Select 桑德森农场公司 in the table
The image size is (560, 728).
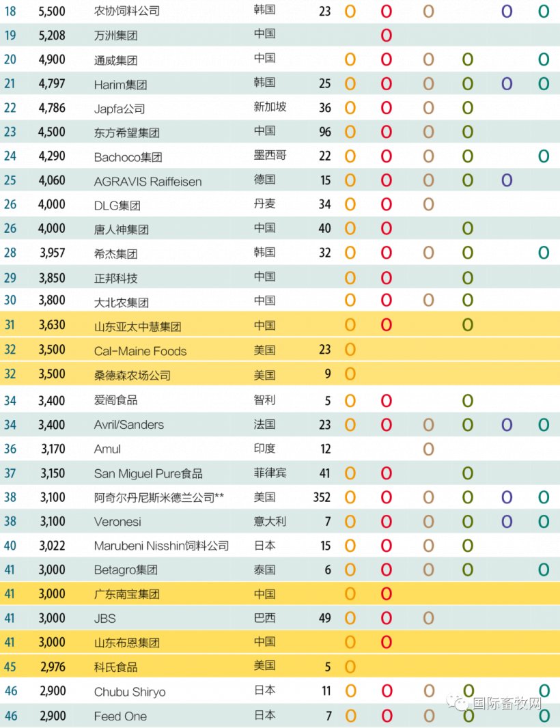click(132, 375)
